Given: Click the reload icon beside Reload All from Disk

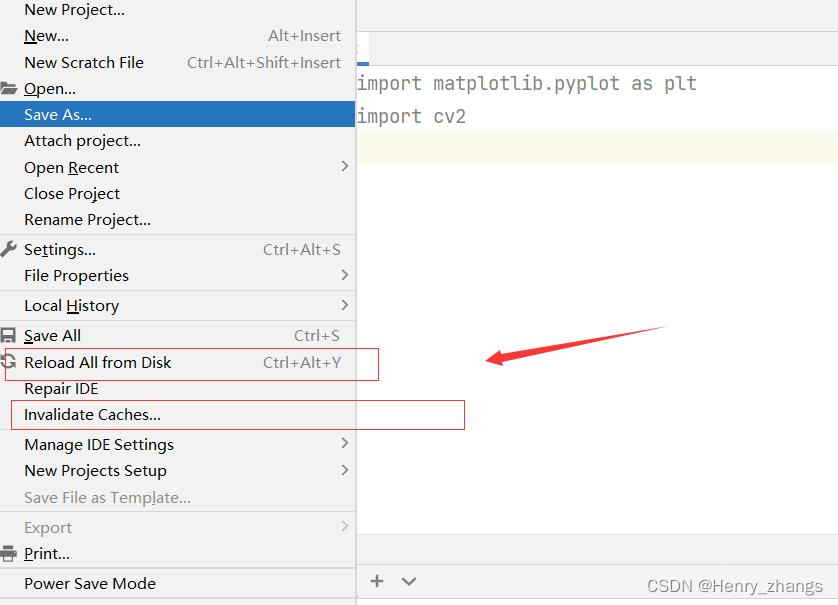Looking at the screenshot, I should click(x=9, y=362).
